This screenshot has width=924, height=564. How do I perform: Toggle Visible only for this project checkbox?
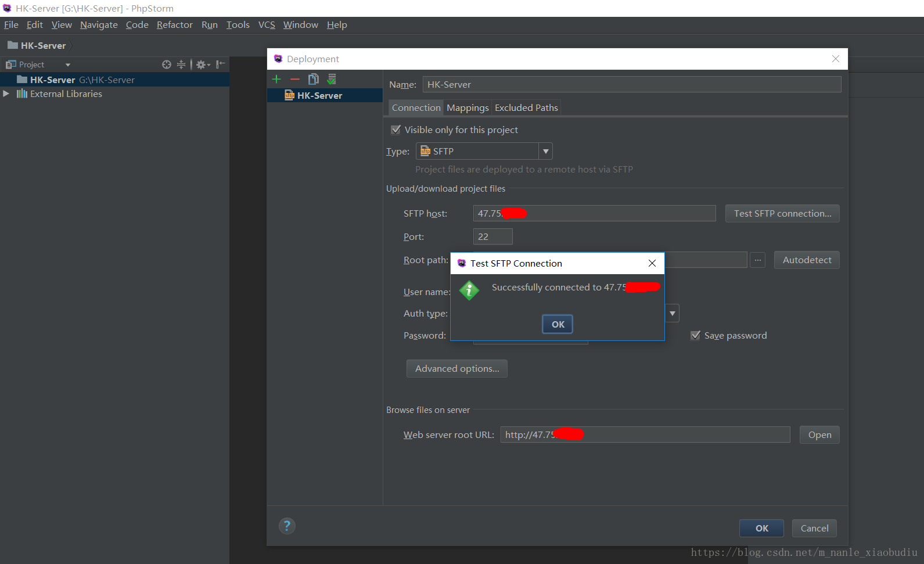coord(396,130)
